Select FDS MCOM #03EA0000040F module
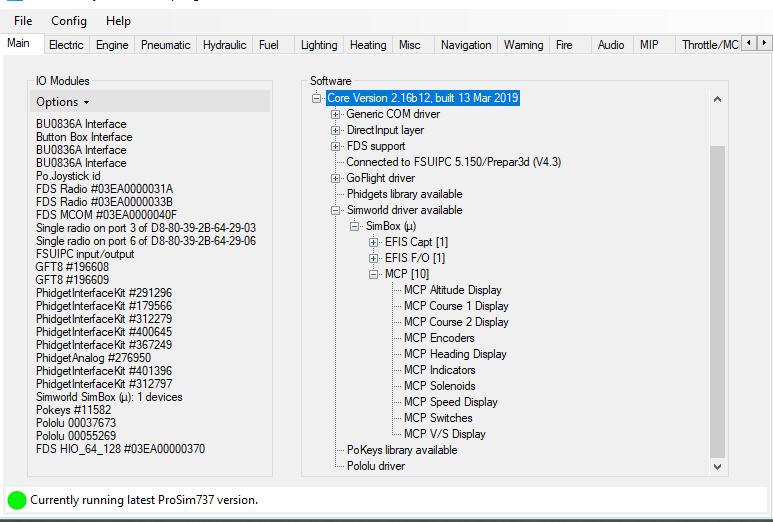The width and height of the screenshot is (773, 522). 106,215
